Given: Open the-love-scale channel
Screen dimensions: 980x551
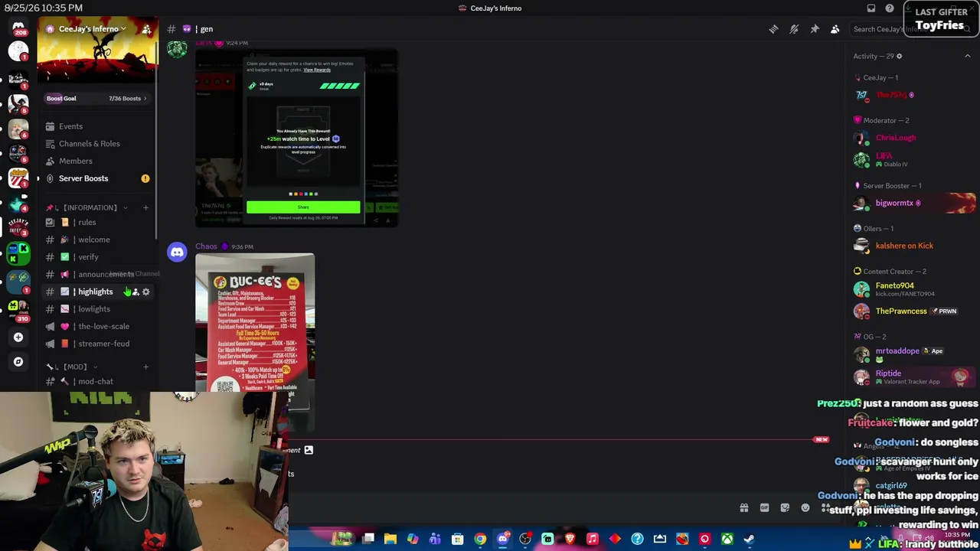Looking at the screenshot, I should point(96,327).
